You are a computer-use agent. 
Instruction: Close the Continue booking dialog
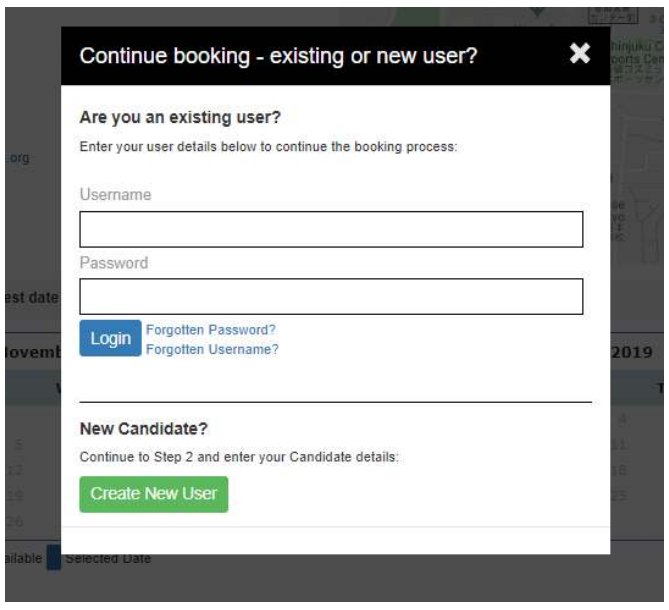point(579,54)
